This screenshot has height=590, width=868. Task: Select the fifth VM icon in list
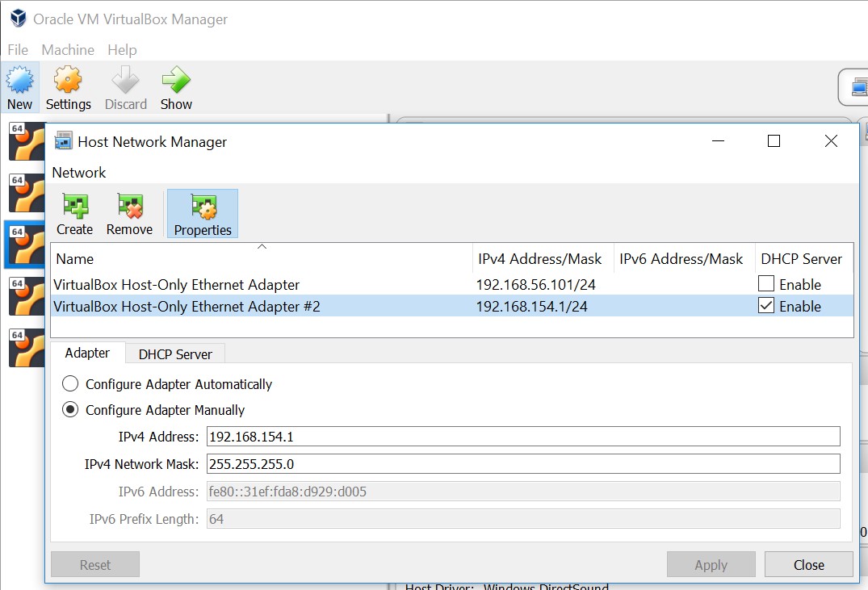(x=27, y=348)
